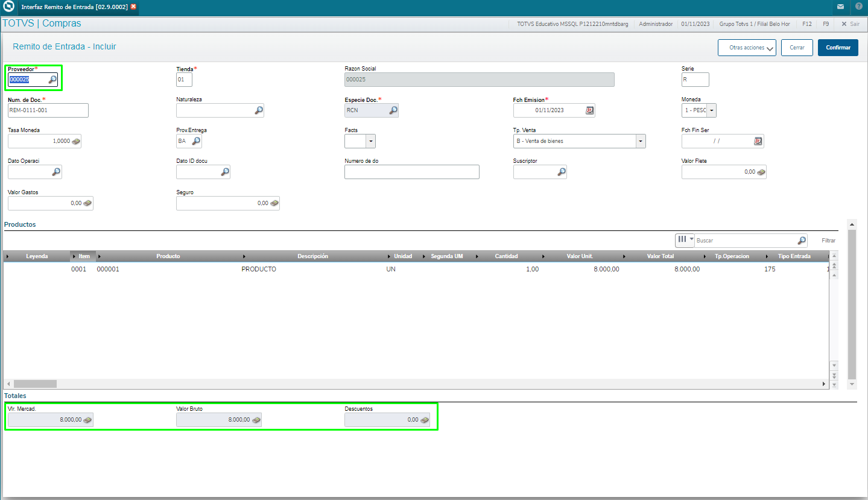Open grid column configuration dropdown
This screenshot has width=868, height=500.
pyautogui.click(x=685, y=239)
